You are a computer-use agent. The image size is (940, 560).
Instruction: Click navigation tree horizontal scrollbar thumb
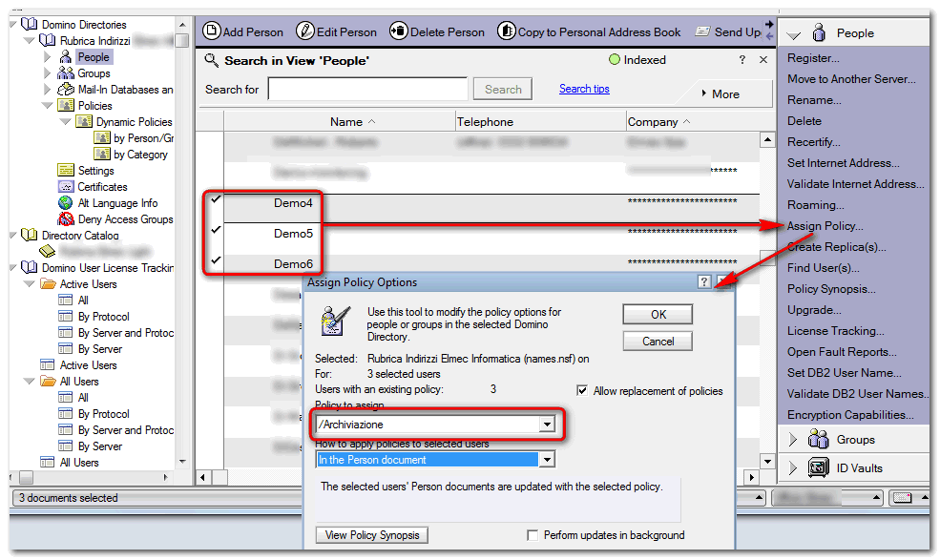click(x=26, y=477)
